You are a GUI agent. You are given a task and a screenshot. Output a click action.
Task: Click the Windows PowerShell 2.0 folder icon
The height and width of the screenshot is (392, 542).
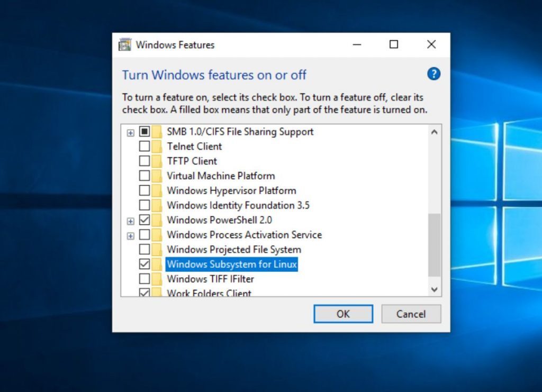pos(157,220)
